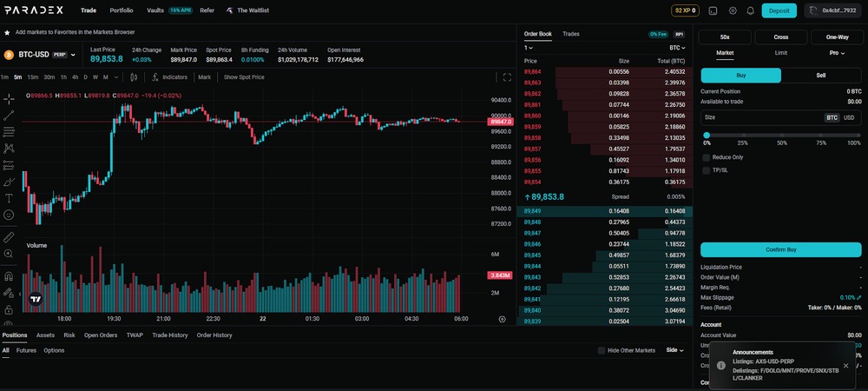868x391 pixels.
Task: Select the trend line drawing tool
Action: click(x=9, y=116)
